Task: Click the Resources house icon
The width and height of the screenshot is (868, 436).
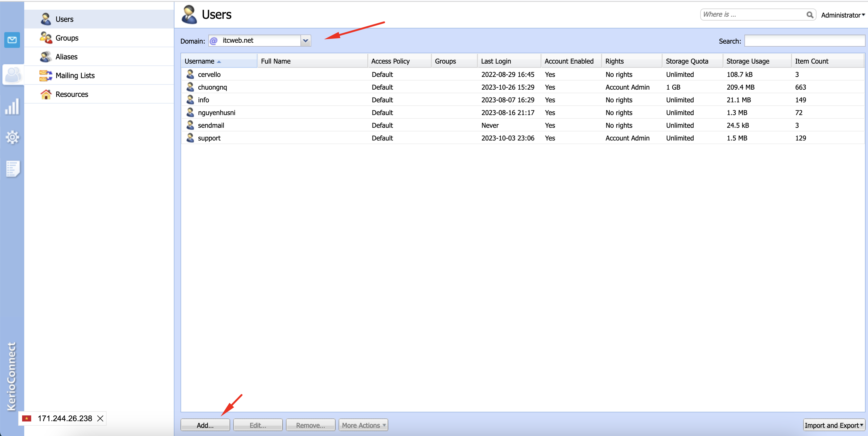Action: point(46,94)
